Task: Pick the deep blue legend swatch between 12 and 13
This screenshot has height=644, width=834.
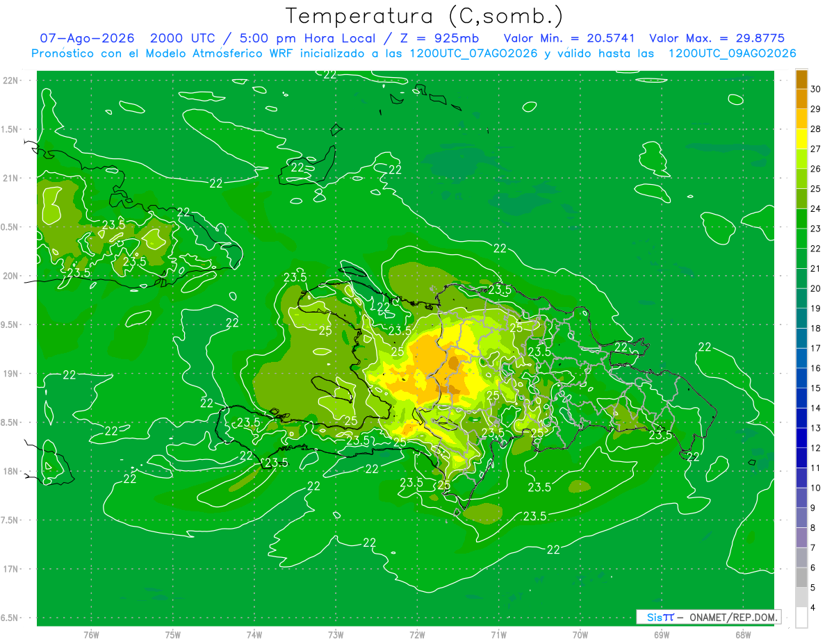Action: click(x=801, y=438)
